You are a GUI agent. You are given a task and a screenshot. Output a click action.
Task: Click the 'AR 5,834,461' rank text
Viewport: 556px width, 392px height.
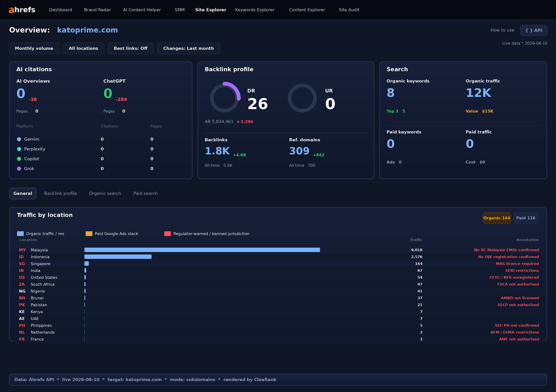(219, 122)
